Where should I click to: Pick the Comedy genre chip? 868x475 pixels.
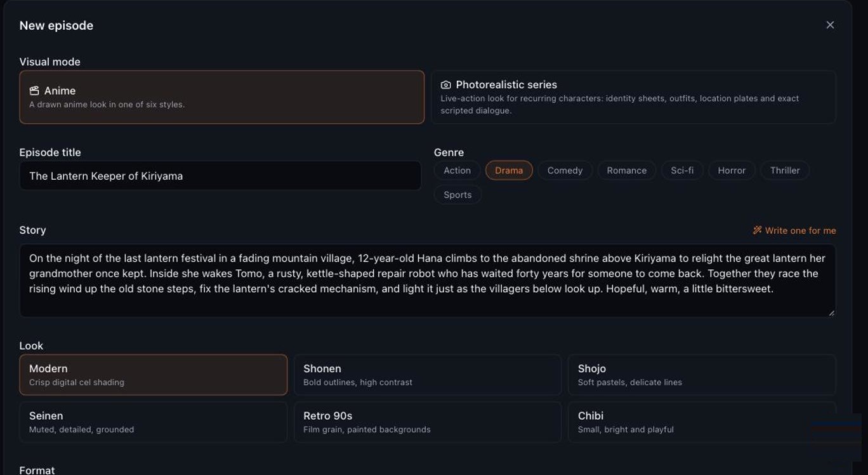pyautogui.click(x=565, y=170)
